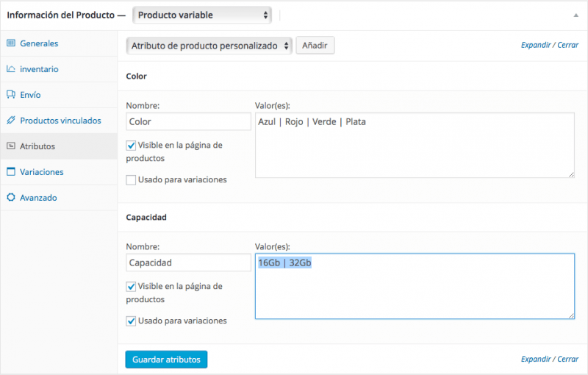Image resolution: width=588 pixels, height=375 pixels.
Task: Click the Atributos tab icon
Action: (x=11, y=146)
